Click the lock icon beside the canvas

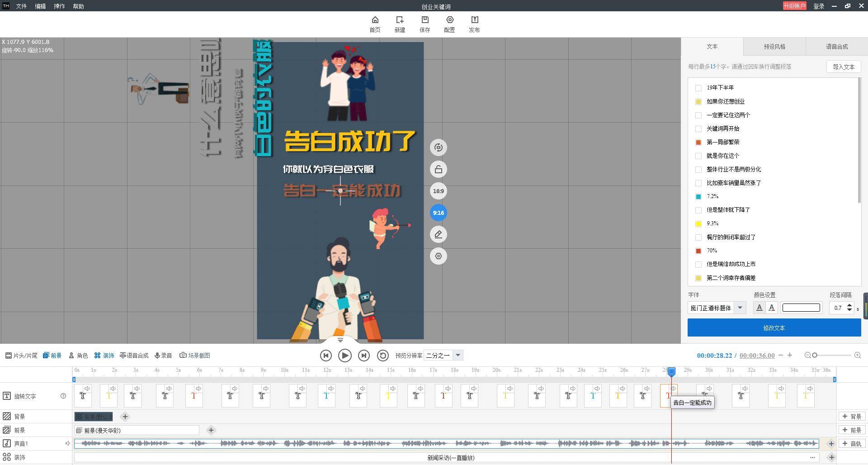pyautogui.click(x=438, y=169)
